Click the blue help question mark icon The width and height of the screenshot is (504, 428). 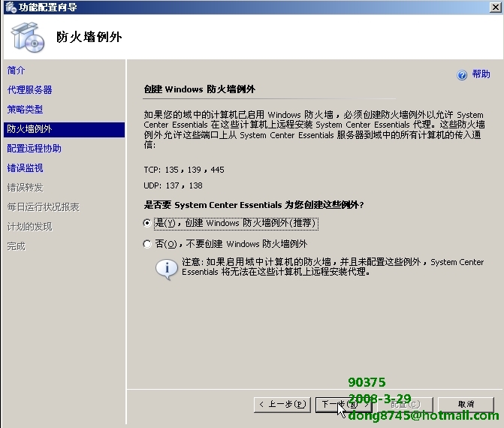tap(462, 75)
